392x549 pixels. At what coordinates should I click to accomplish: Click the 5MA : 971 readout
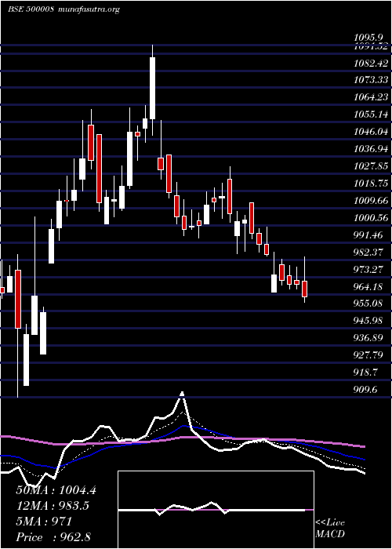(44, 522)
